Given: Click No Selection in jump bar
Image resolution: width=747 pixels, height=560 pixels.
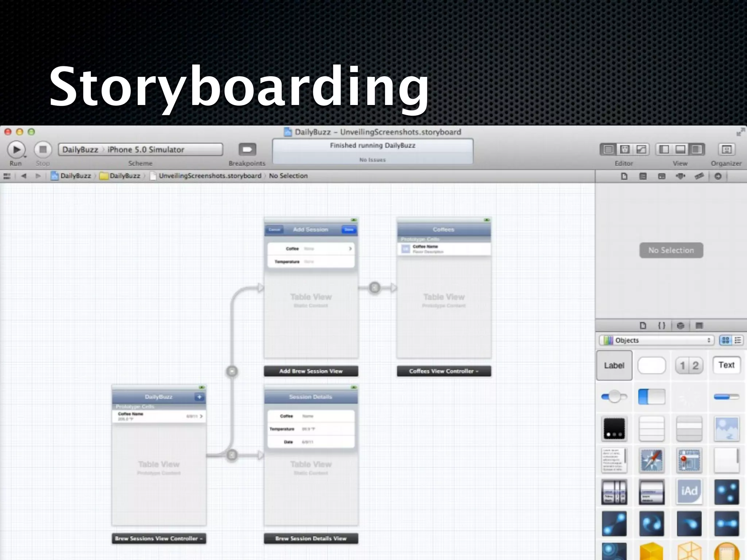Looking at the screenshot, I should (x=288, y=176).
